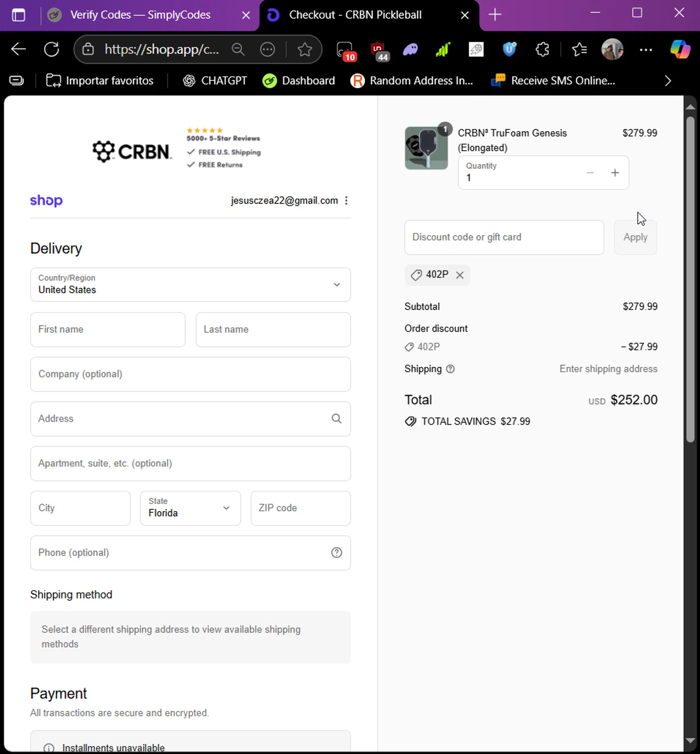Expand the Country/Region dropdown
This screenshot has height=754, width=700.
(191, 285)
